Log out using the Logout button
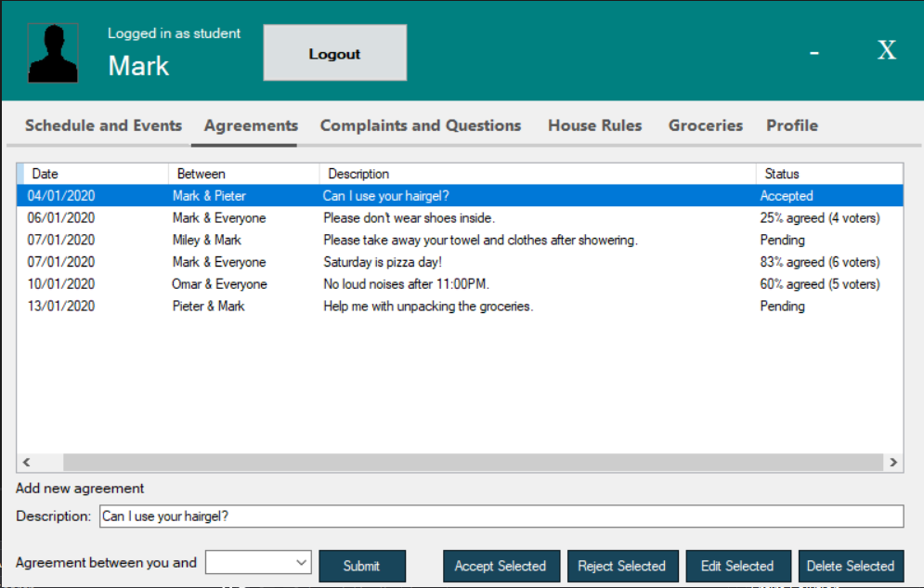The width and height of the screenshot is (924, 588). pyautogui.click(x=334, y=53)
